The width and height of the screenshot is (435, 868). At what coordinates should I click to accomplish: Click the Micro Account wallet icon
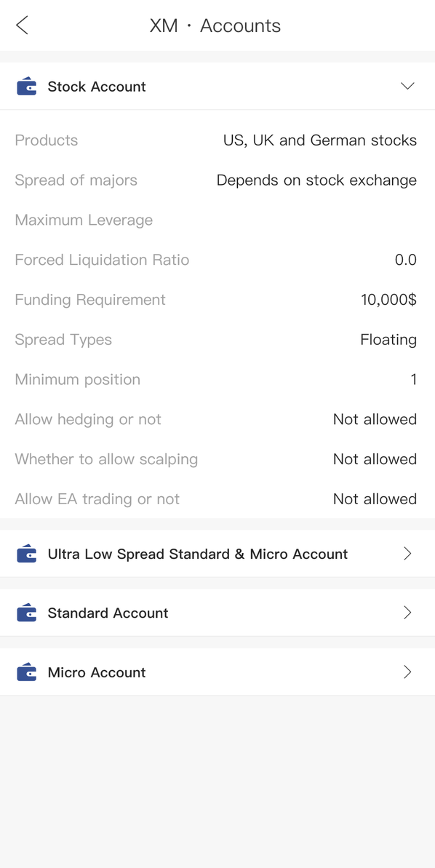point(27,672)
